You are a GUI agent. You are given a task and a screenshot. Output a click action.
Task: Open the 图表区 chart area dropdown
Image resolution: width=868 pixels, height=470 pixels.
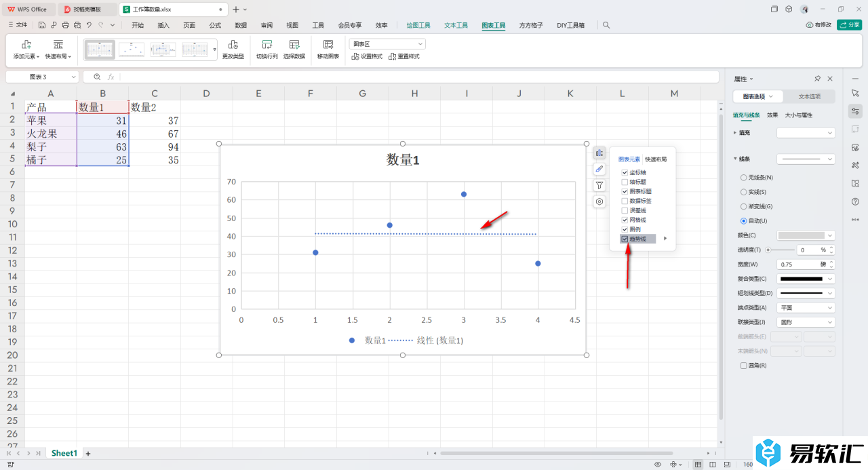[x=387, y=43]
